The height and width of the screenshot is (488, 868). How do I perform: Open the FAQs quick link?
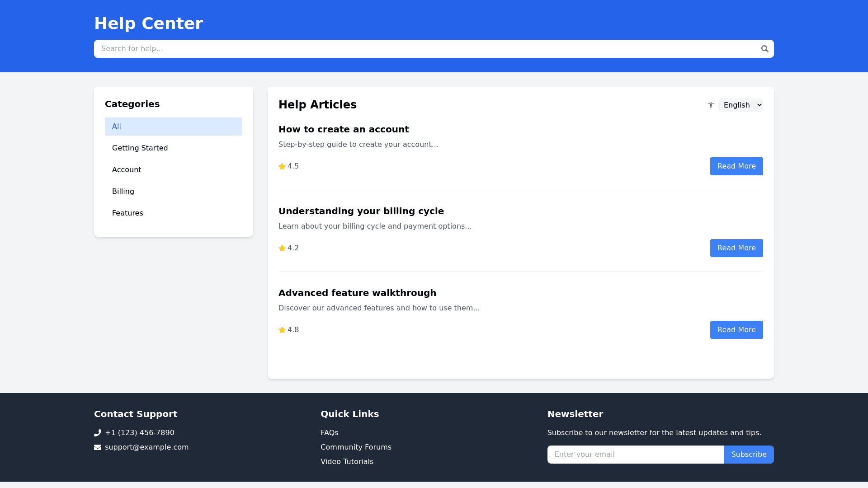329,433
